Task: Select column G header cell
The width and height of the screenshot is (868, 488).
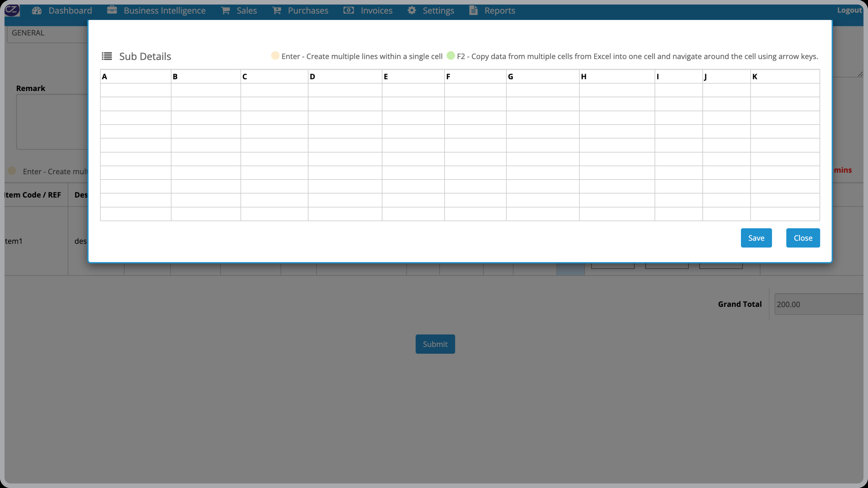Action: click(x=543, y=76)
